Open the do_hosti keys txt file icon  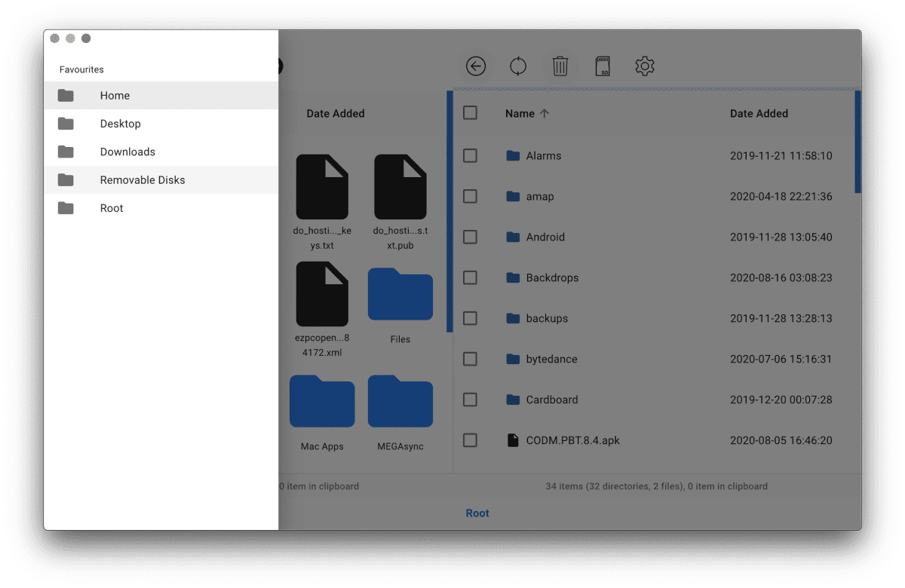click(322, 185)
